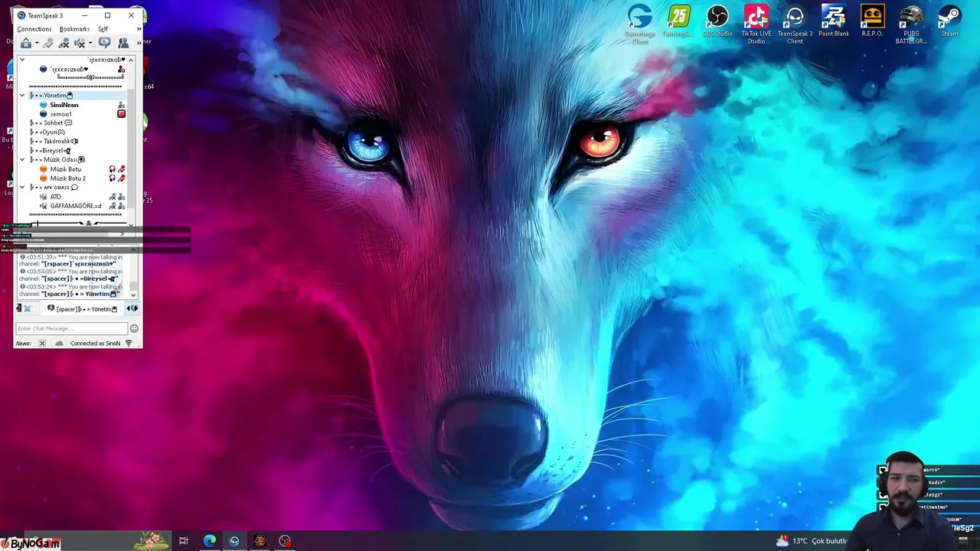This screenshot has width=980, height=551.
Task: Dismiss the News ticker with the X
Action: click(42, 344)
